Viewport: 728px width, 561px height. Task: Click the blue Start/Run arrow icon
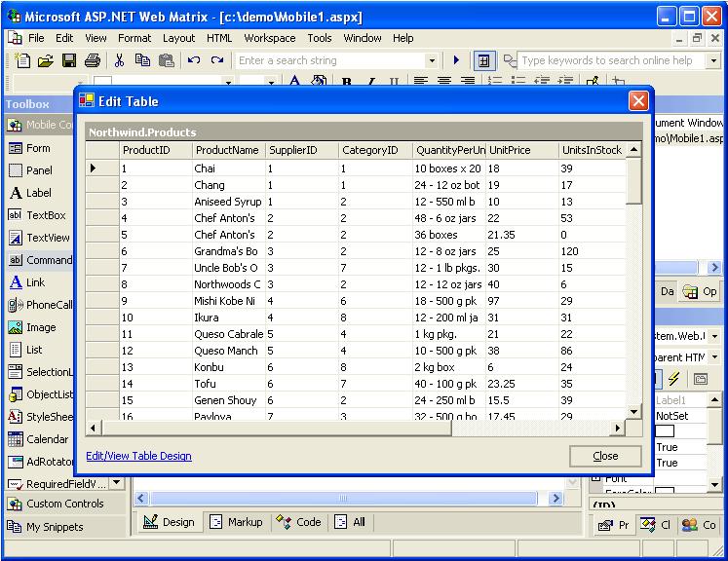456,60
